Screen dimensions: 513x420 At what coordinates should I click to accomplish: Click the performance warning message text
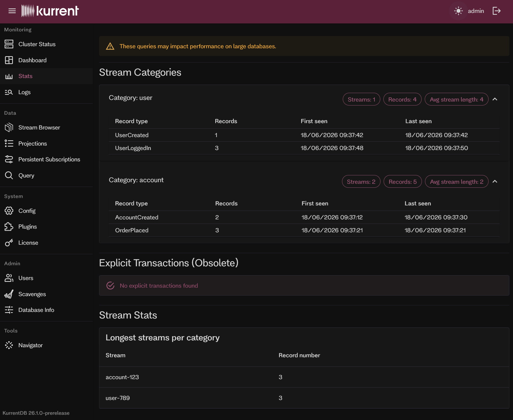click(198, 46)
